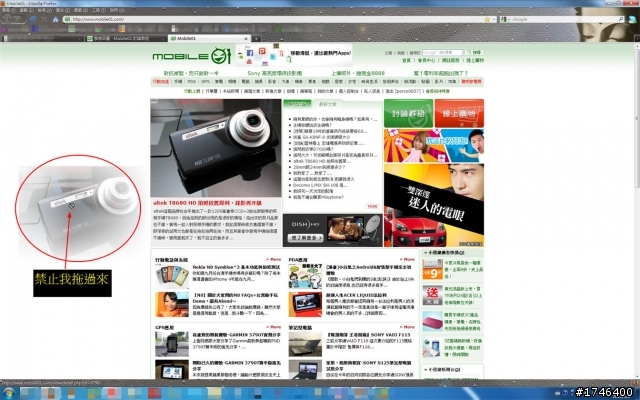Image resolution: width=640 pixels, height=400 pixels.
Task: Click the Facebook icon in Apps banner
Action: coord(250,53)
